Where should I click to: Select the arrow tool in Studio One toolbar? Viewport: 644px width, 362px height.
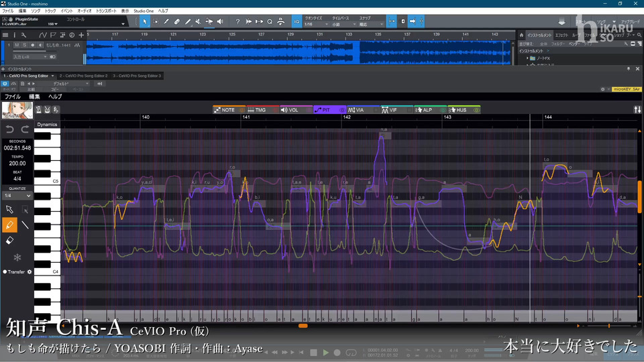click(145, 21)
